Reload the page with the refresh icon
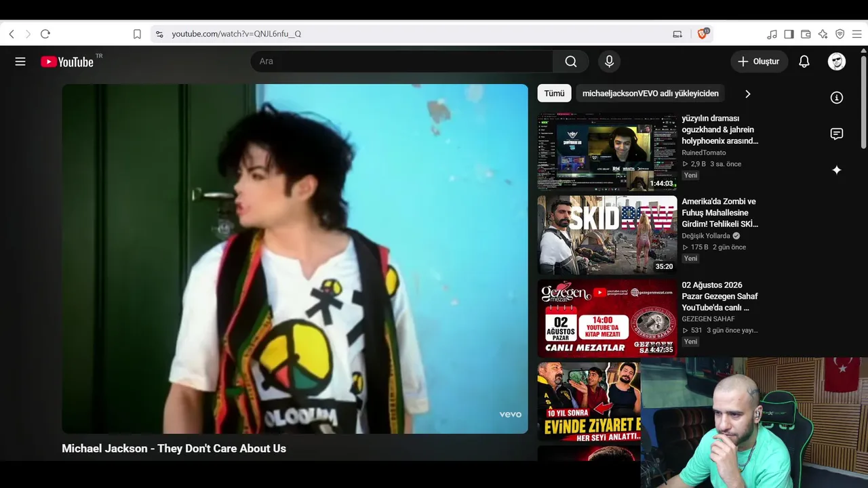The image size is (868, 488). [45, 34]
